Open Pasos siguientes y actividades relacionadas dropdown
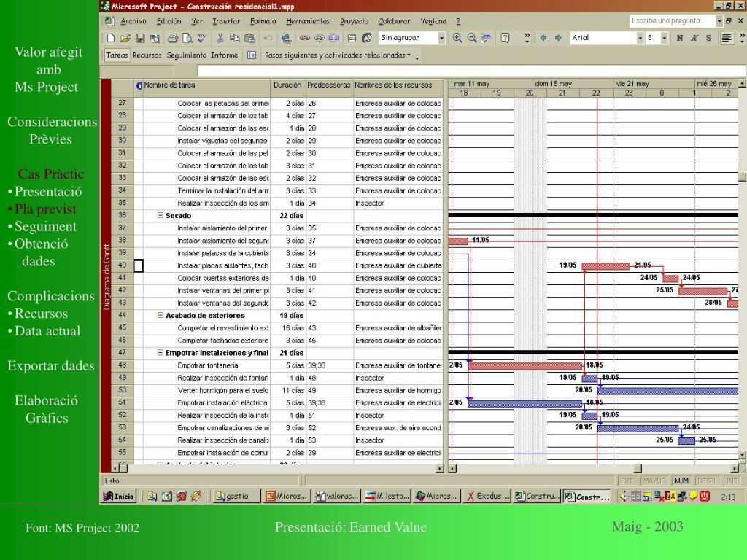 coord(337,55)
